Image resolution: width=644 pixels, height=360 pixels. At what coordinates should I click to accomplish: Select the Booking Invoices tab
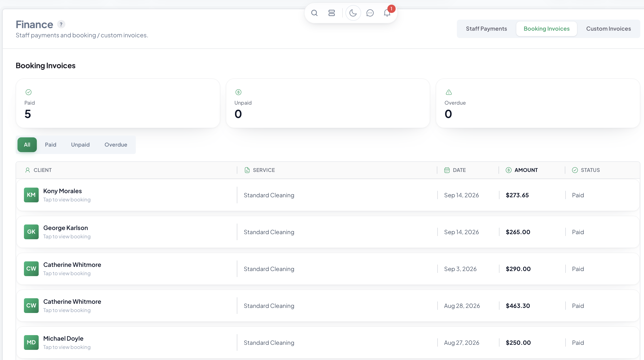(x=546, y=29)
